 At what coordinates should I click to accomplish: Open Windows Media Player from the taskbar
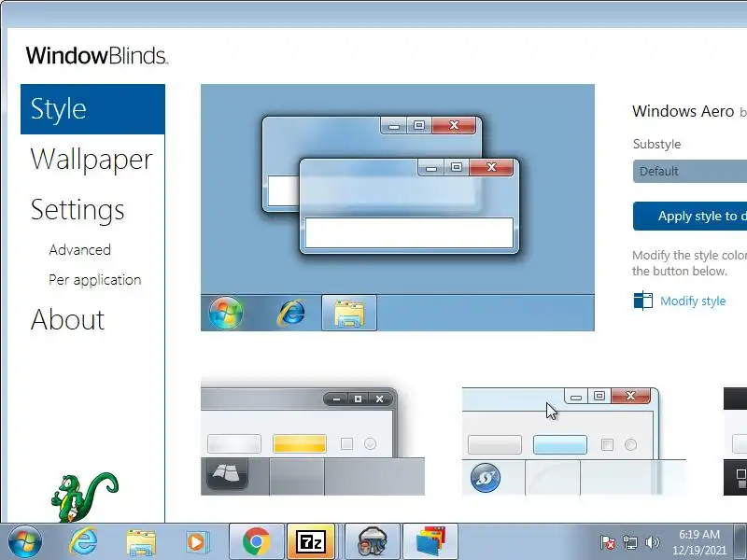[x=196, y=542]
